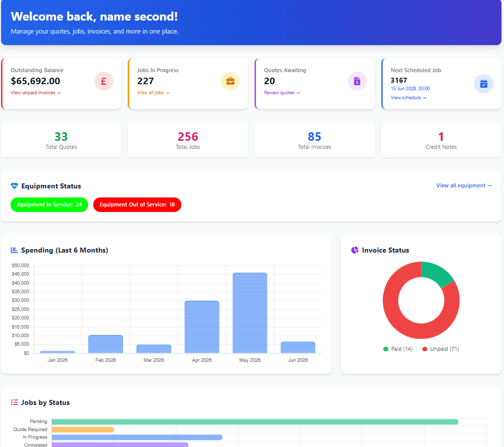Click the Jun 2026 spending bar
The image size is (504, 447).
tap(298, 347)
